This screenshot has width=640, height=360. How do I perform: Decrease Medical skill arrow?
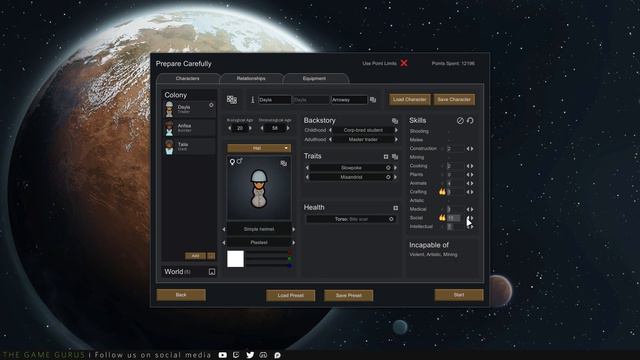(468, 209)
